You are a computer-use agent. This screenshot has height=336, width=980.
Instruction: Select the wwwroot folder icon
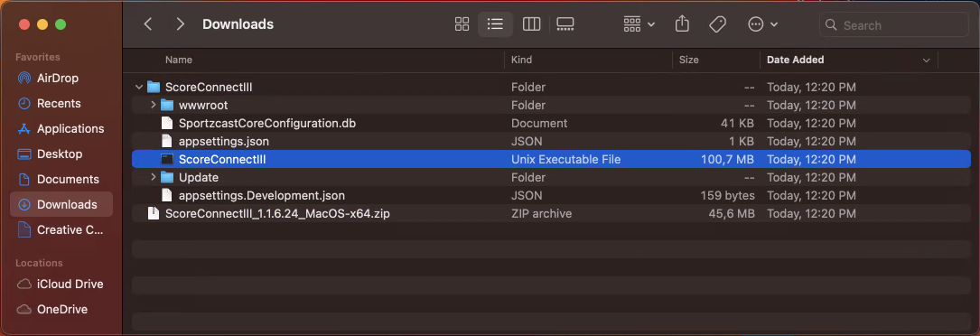(167, 105)
